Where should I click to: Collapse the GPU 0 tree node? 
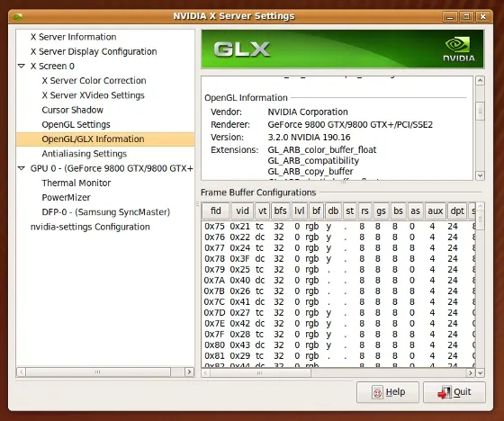tap(22, 168)
